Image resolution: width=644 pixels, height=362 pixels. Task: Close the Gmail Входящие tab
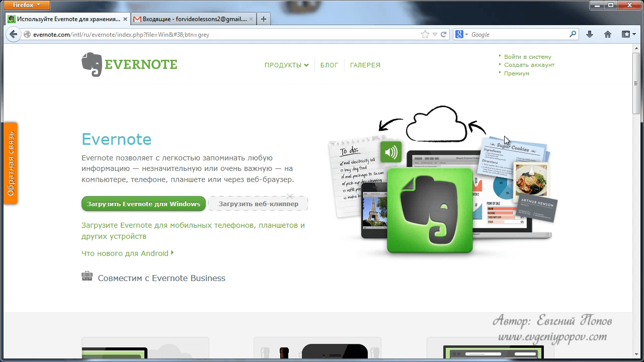pos(251,19)
